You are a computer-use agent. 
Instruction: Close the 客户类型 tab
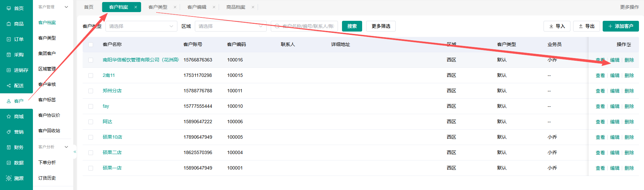click(175, 7)
